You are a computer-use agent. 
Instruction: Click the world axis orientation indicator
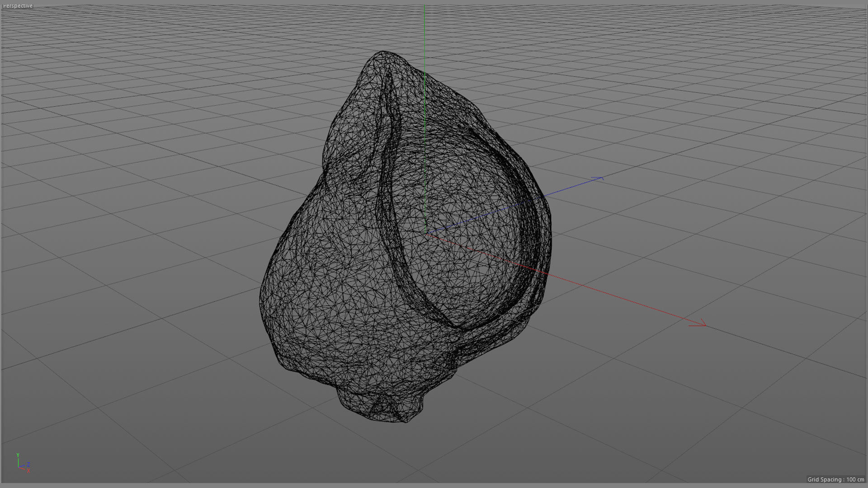point(23,464)
